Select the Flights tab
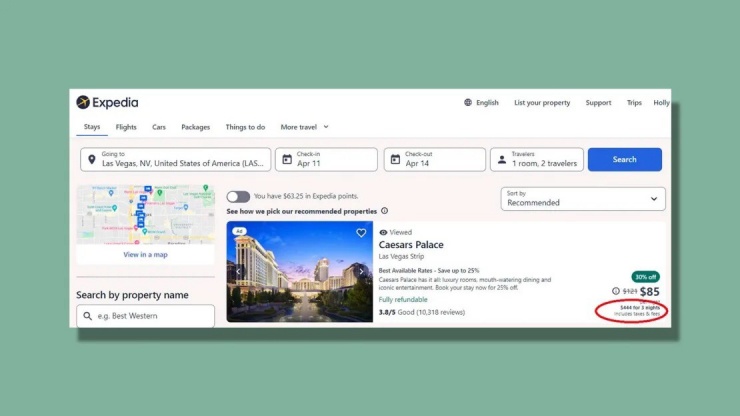Image resolution: width=740 pixels, height=416 pixels. [x=126, y=127]
